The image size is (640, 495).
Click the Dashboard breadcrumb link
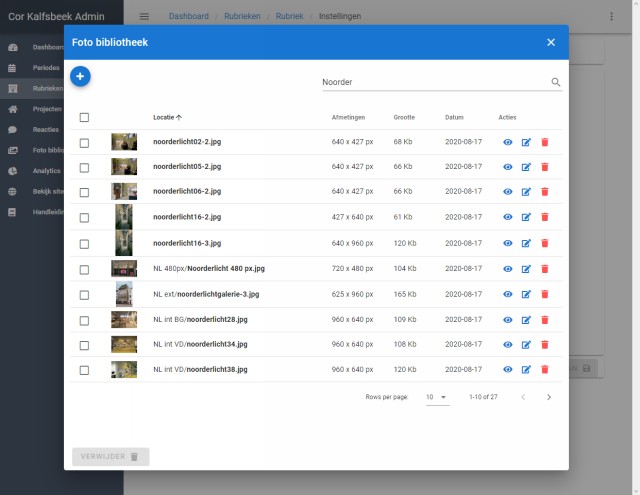(189, 16)
